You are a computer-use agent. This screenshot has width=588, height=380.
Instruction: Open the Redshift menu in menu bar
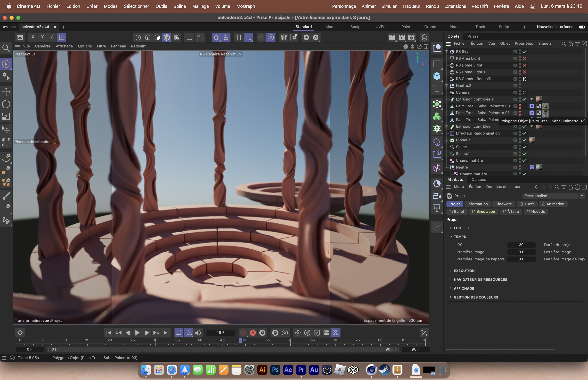click(x=480, y=6)
